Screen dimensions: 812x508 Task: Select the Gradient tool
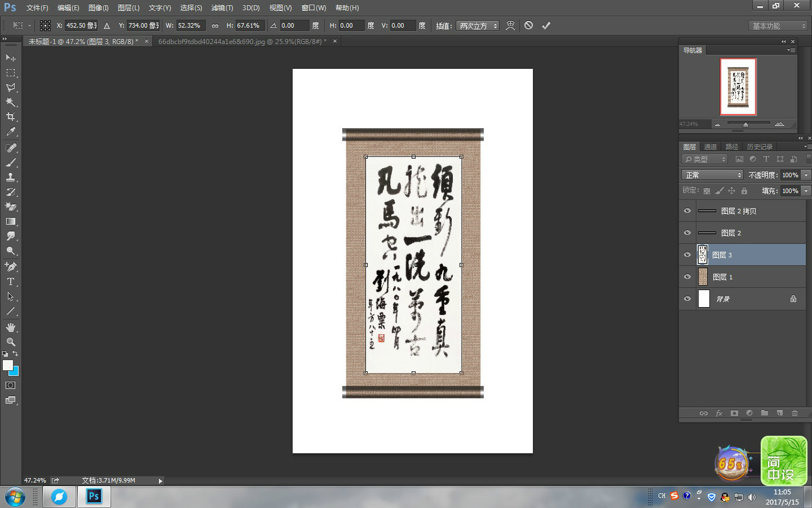coord(11,221)
